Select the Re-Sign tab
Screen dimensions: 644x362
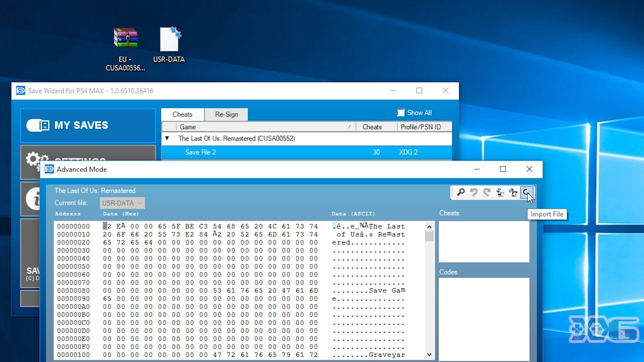(226, 114)
